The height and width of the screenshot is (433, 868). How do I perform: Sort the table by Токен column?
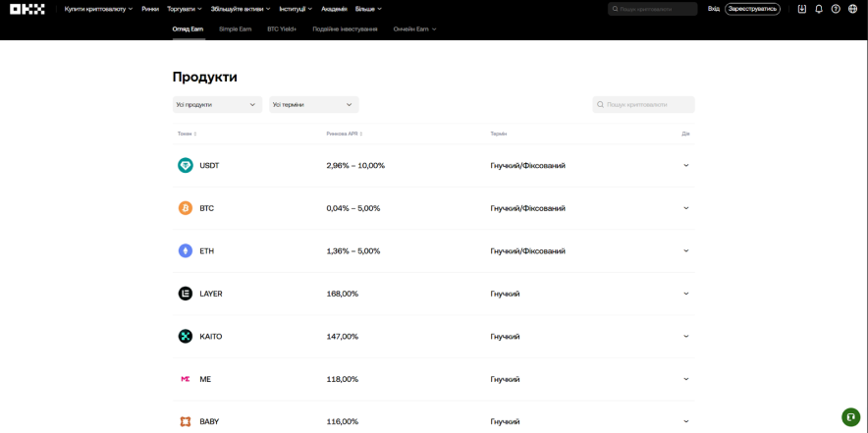point(187,134)
